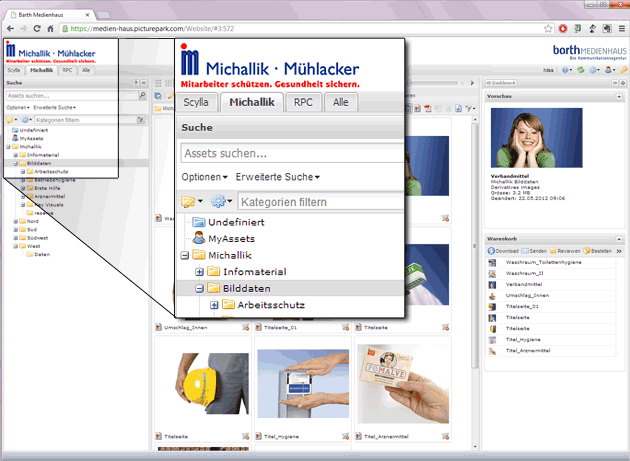Open the Chrome hamburger menu

pyautogui.click(x=622, y=29)
